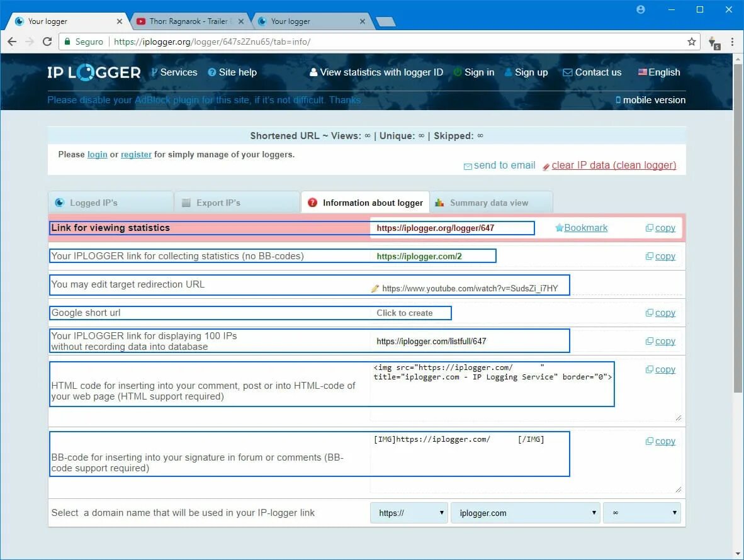Open Summary data view tab
744x560 pixels.
click(x=492, y=203)
